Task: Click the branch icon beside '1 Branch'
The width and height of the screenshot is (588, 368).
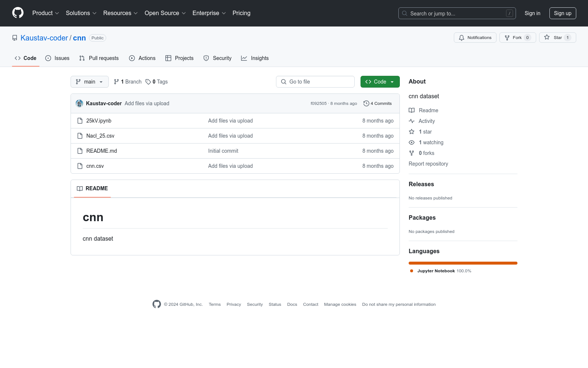Action: point(116,82)
